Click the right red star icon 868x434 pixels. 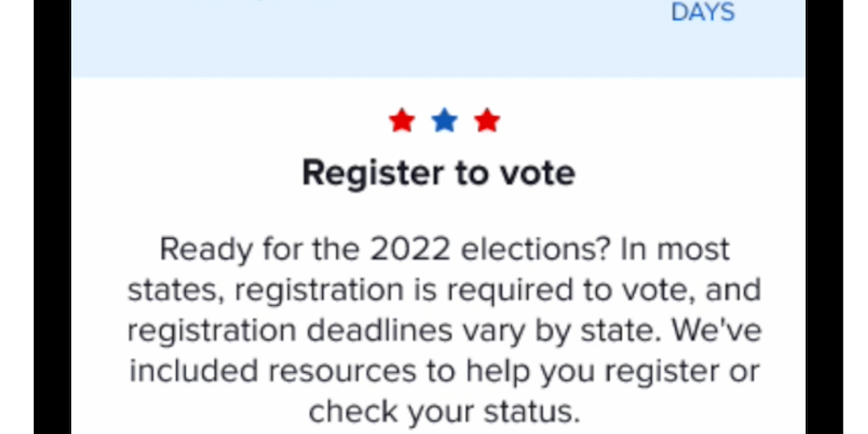tap(487, 121)
